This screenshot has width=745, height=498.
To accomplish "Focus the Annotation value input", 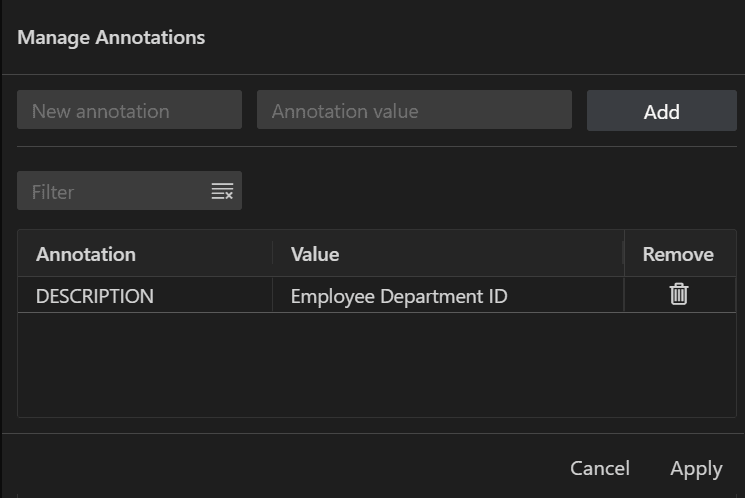I will (x=414, y=111).
